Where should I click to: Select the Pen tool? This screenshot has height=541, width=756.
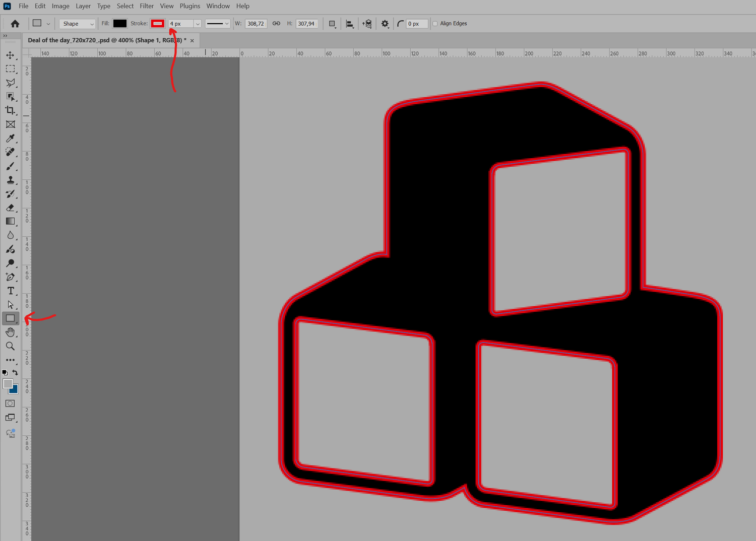(x=10, y=277)
